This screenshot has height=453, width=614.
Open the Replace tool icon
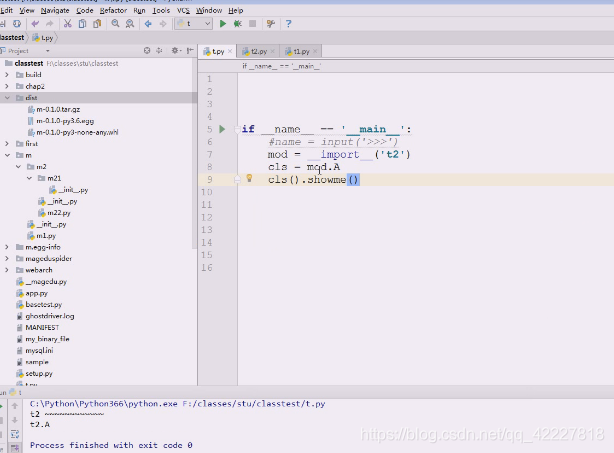(x=130, y=24)
